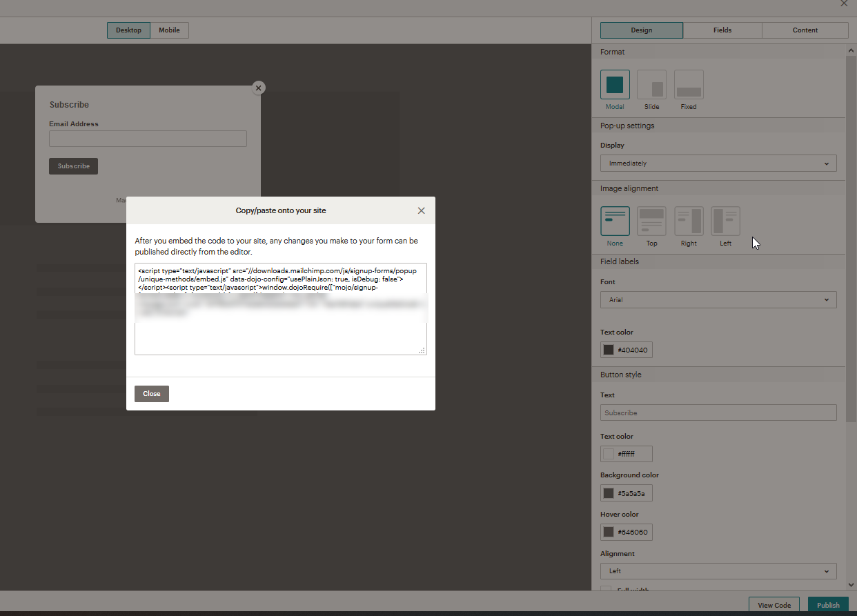This screenshot has height=616, width=857.
Task: Open the Font dropdown showing Arial
Action: 718,300
